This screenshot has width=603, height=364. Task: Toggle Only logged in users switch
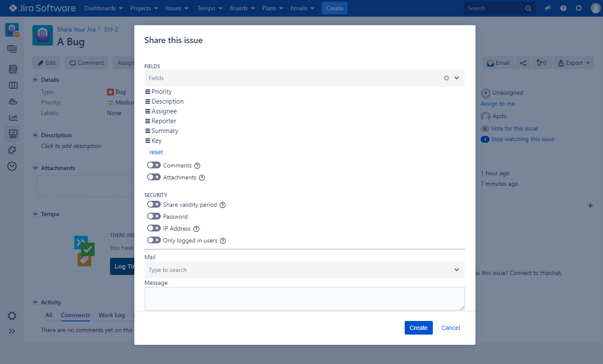pos(154,240)
